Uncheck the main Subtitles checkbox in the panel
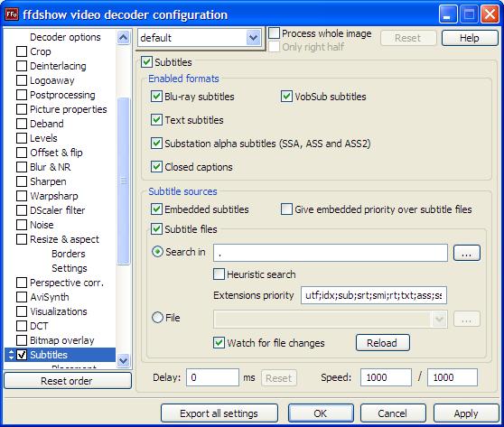Screen dimensions: 504x427 (x=146, y=62)
